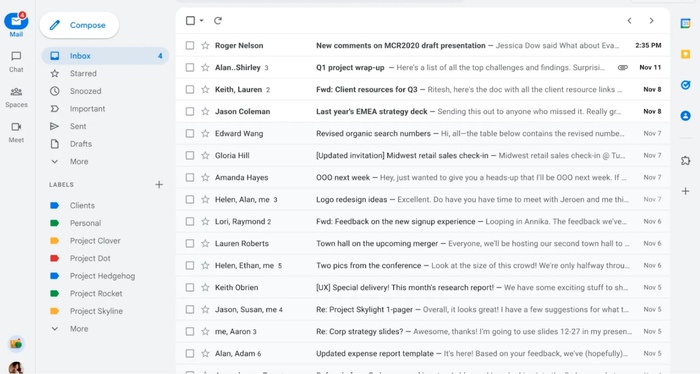Tick checkbox for Gloria Hill email
The image size is (700, 374).
[x=190, y=155]
